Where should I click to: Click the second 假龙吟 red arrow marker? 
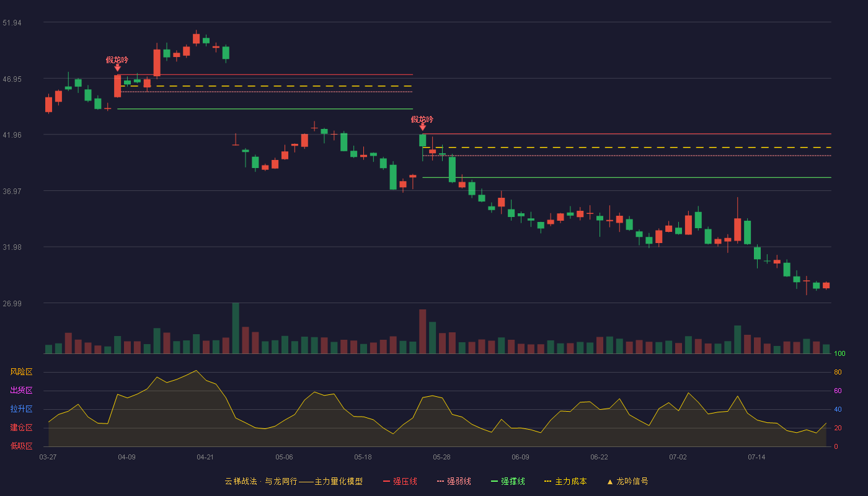(422, 127)
